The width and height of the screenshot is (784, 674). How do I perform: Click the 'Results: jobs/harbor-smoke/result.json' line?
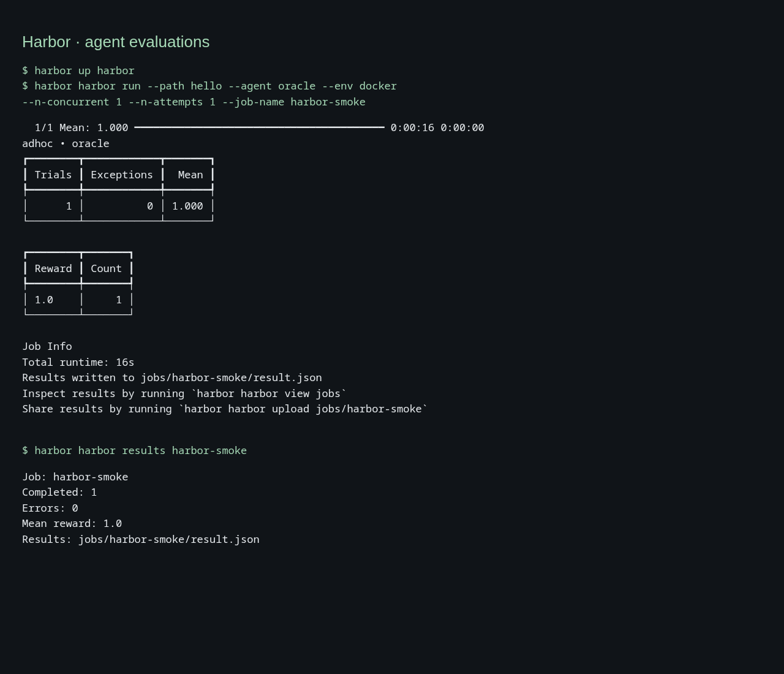click(141, 539)
